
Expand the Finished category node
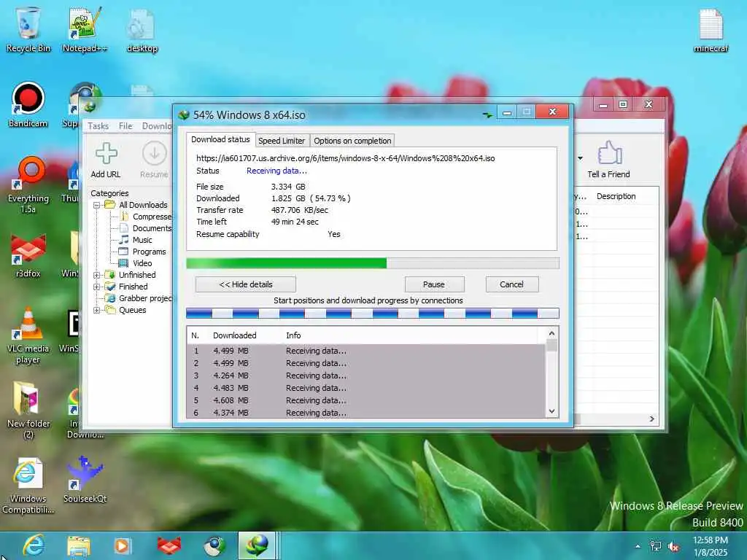(97, 287)
